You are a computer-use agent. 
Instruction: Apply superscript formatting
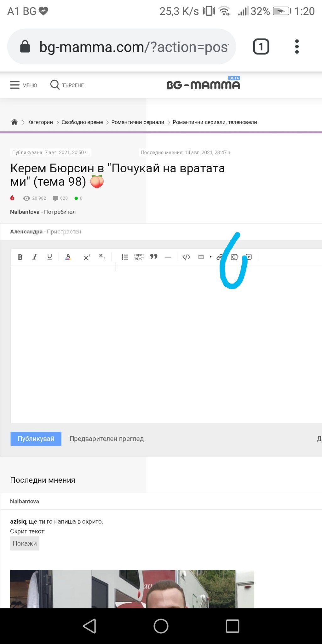point(87,257)
